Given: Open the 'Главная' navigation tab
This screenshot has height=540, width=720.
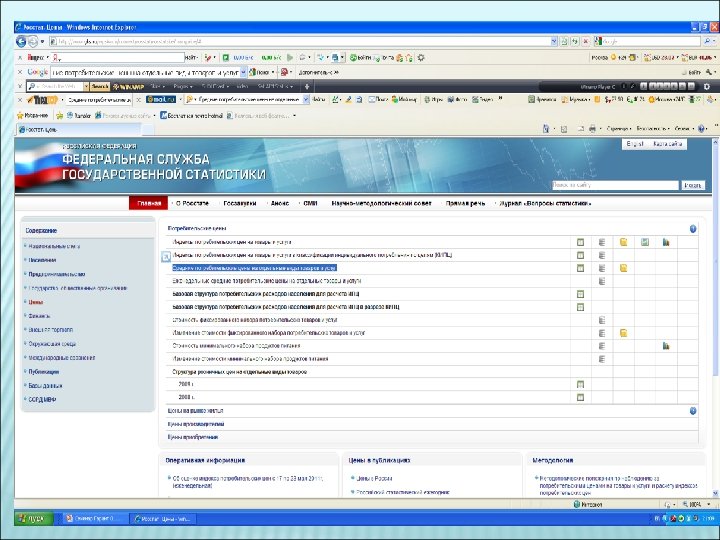Looking at the screenshot, I should [x=149, y=203].
